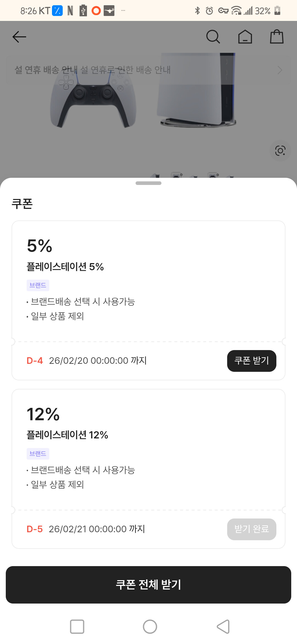This screenshot has height=644, width=297.
Task: Open the shopping bag icon
Action: coord(277,37)
